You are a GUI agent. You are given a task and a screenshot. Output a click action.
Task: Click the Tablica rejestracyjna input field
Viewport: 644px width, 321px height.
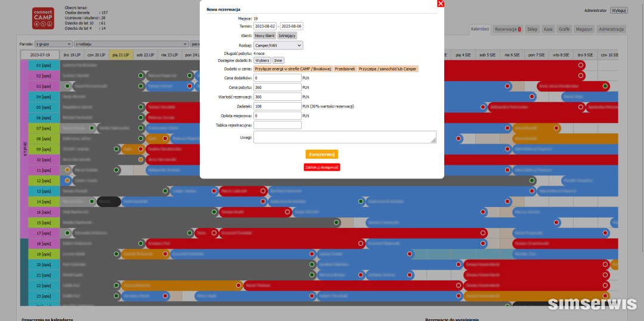277,125
